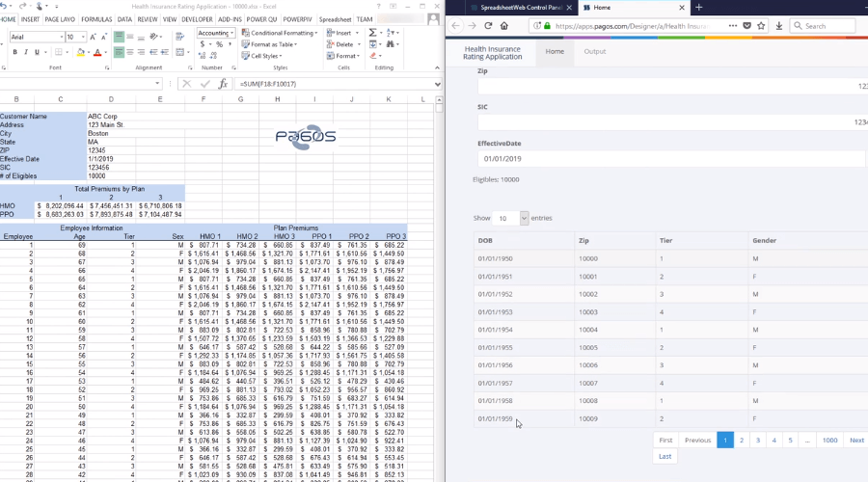Image resolution: width=868 pixels, height=482 pixels.
Task: Switch to SpreadsheetWeb Control Panel browser tab
Action: (521, 7)
